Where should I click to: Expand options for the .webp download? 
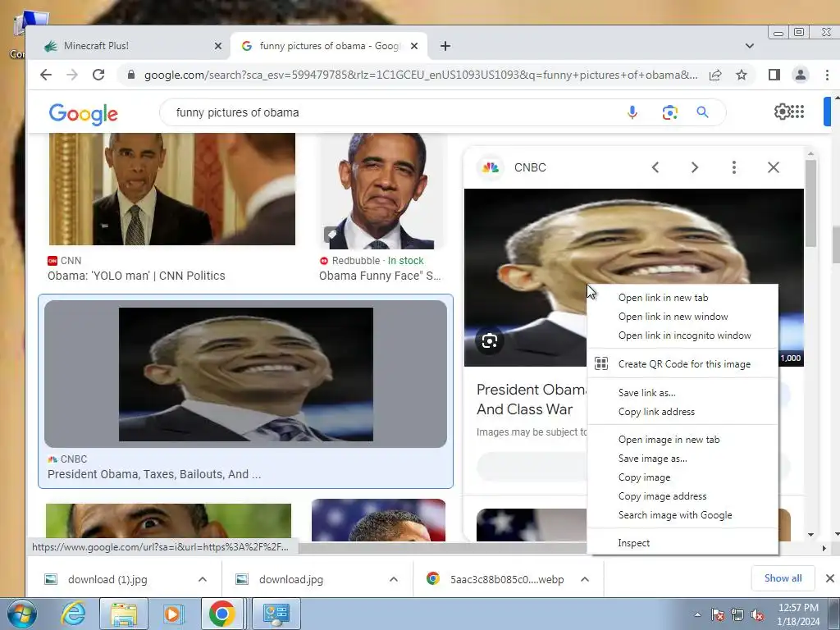click(x=585, y=579)
